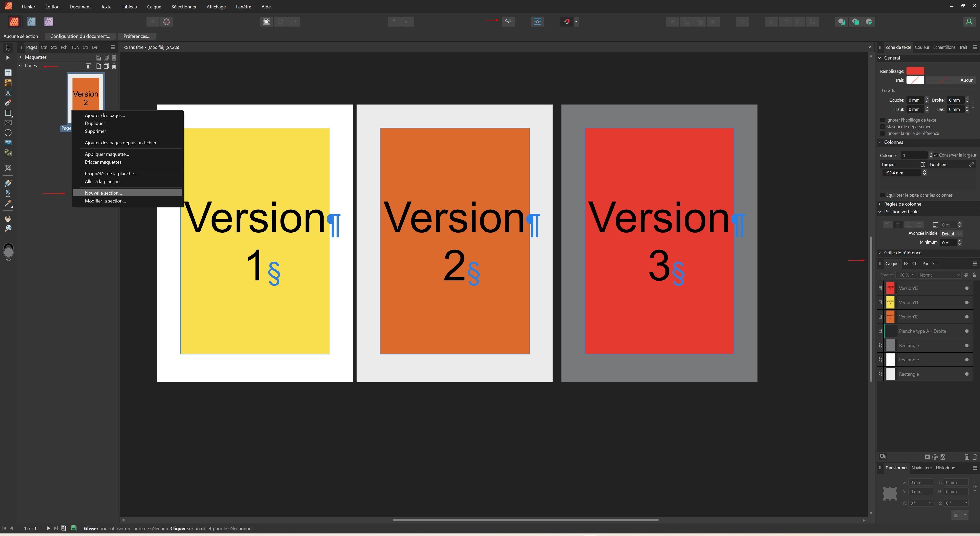Select the Table tool
980x536 pixels.
pyautogui.click(x=8, y=82)
